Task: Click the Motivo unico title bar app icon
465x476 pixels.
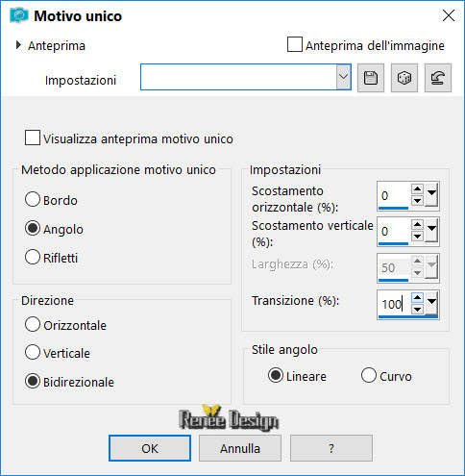Action: click(x=19, y=15)
